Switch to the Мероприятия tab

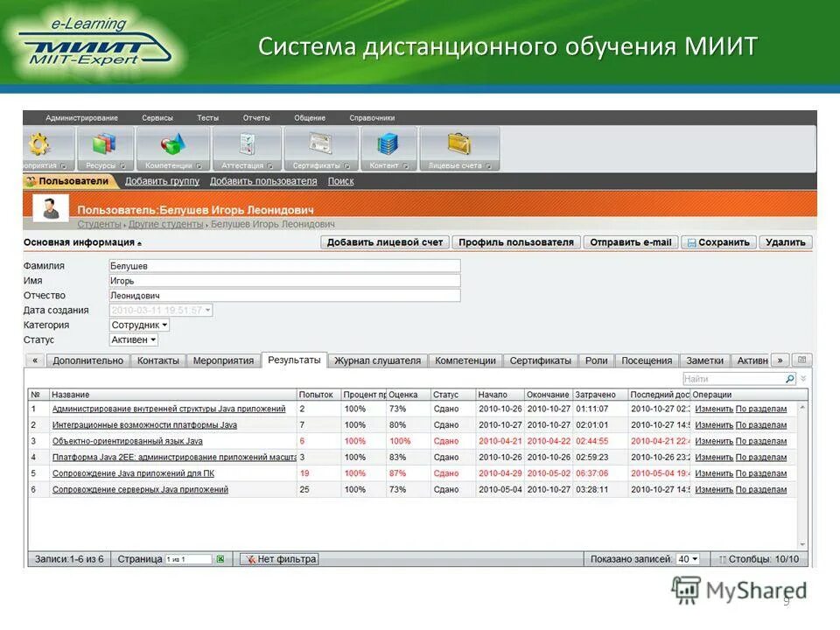223,360
